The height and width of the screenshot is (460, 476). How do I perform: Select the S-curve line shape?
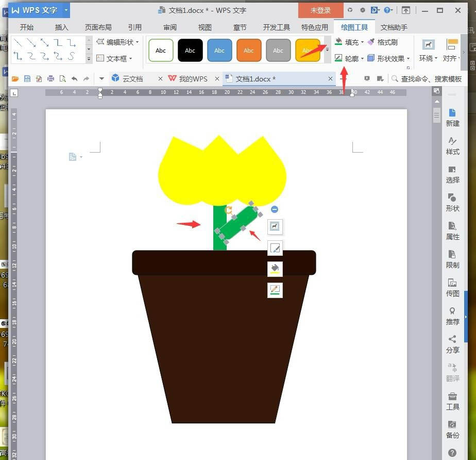click(71, 56)
